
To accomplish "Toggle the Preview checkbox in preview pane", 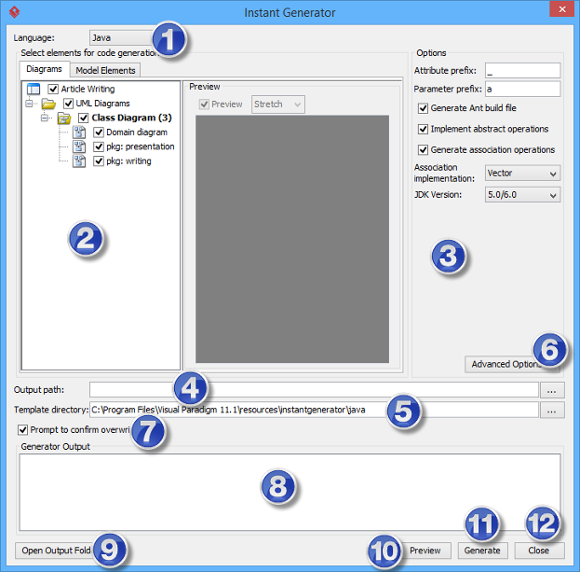I will [204, 104].
